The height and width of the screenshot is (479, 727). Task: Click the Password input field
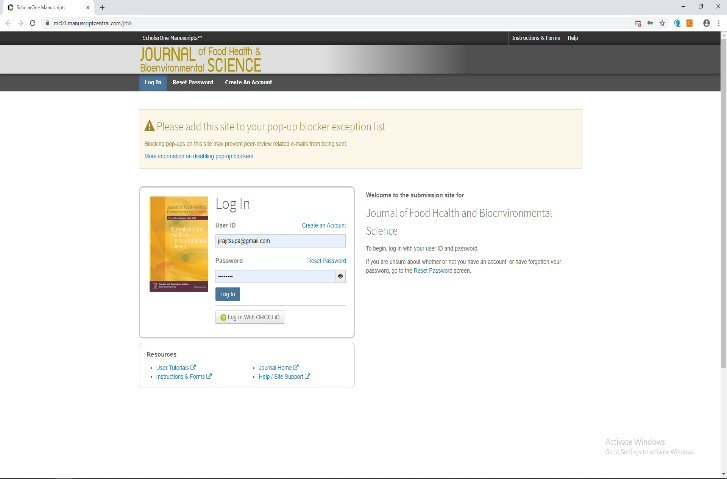pyautogui.click(x=275, y=276)
